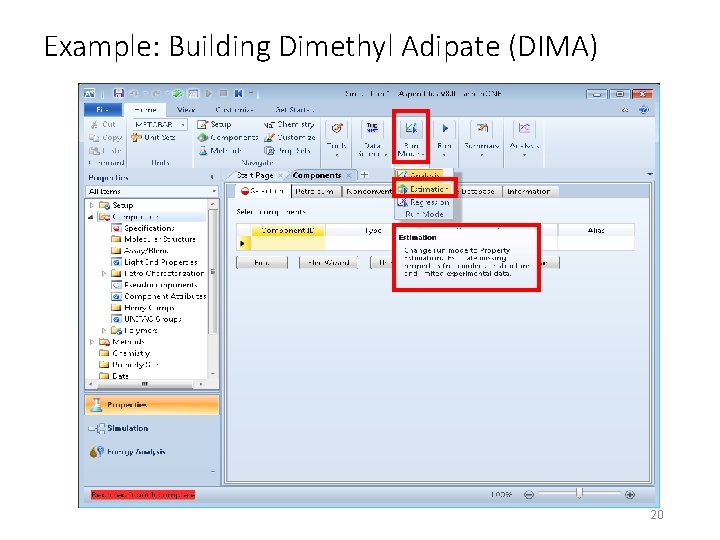Image resolution: width=720 pixels, height=540 pixels.
Task: Switch to the Energy Analysis environment
Action: pyautogui.click(x=128, y=452)
